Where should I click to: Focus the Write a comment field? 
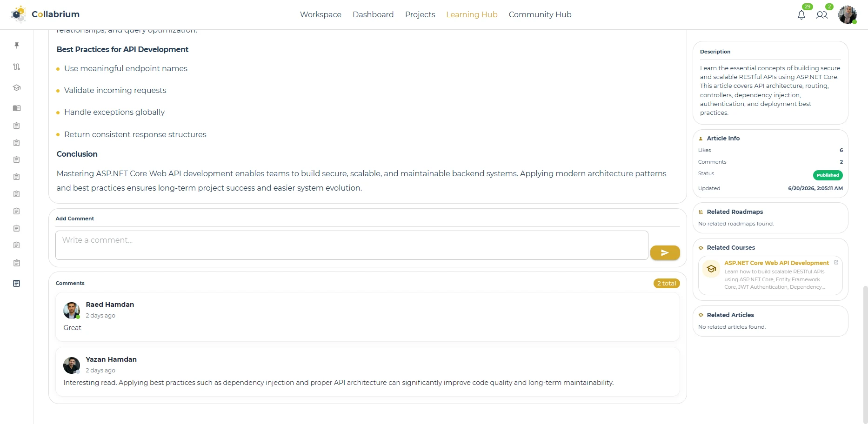352,245
